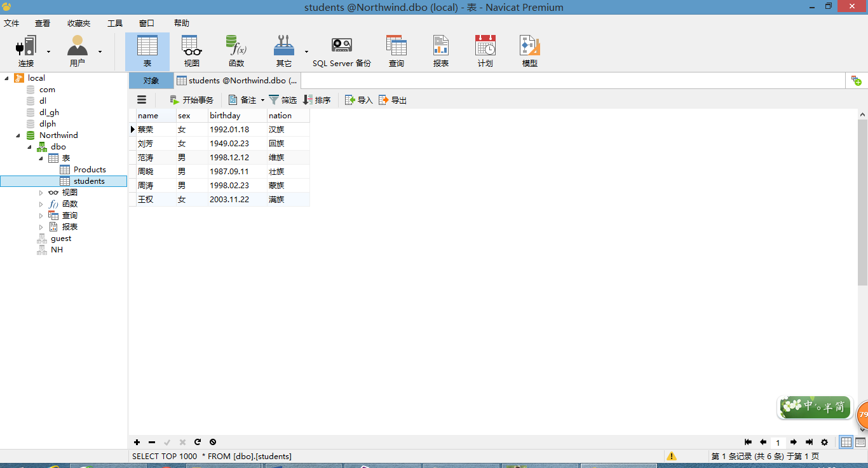Select the Products table in tree
This screenshot has height=468, width=868.
[x=90, y=170]
